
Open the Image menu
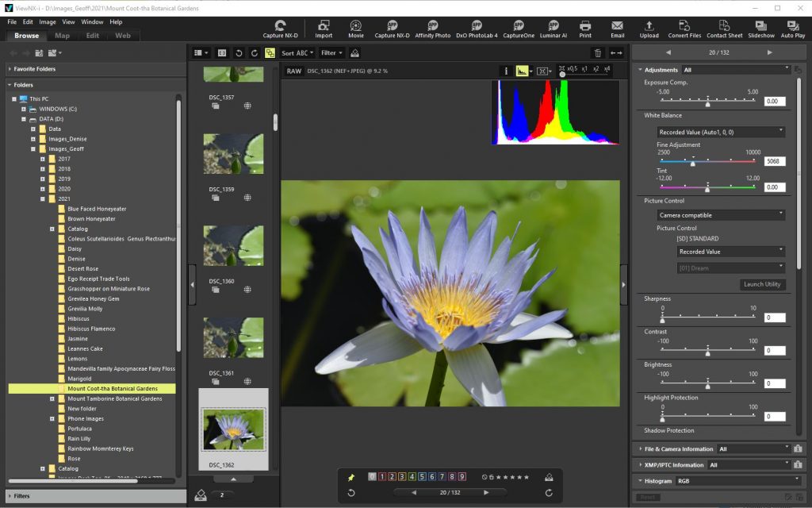click(48, 22)
